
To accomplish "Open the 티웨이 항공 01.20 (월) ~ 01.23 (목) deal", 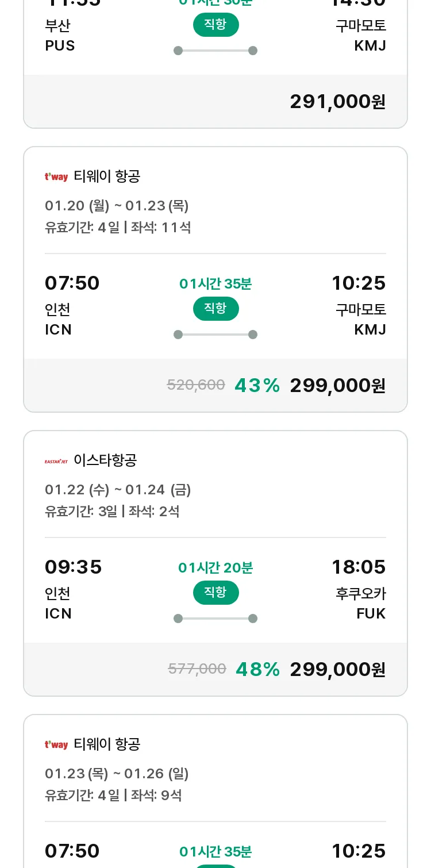I will [215, 279].
